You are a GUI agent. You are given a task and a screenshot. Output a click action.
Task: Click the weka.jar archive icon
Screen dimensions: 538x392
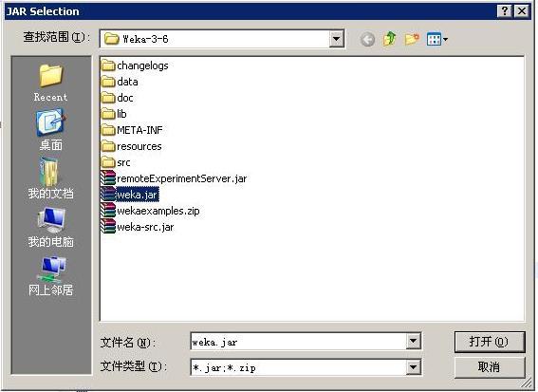pyautogui.click(x=108, y=195)
